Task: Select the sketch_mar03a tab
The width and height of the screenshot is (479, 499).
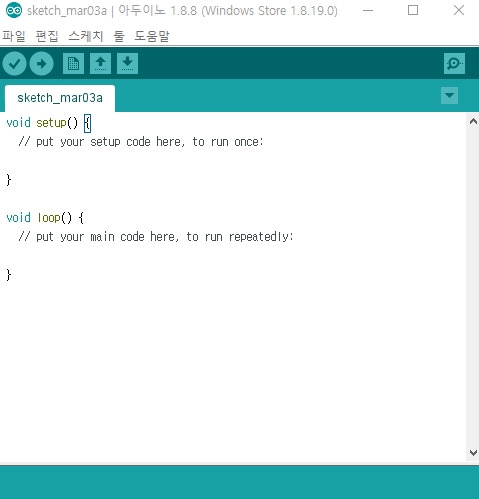Action: (60, 98)
